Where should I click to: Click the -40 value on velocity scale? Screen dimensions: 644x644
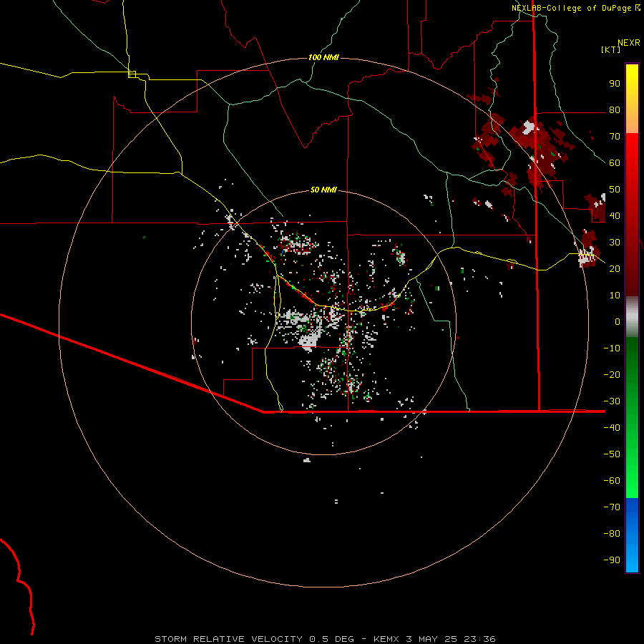(x=612, y=428)
